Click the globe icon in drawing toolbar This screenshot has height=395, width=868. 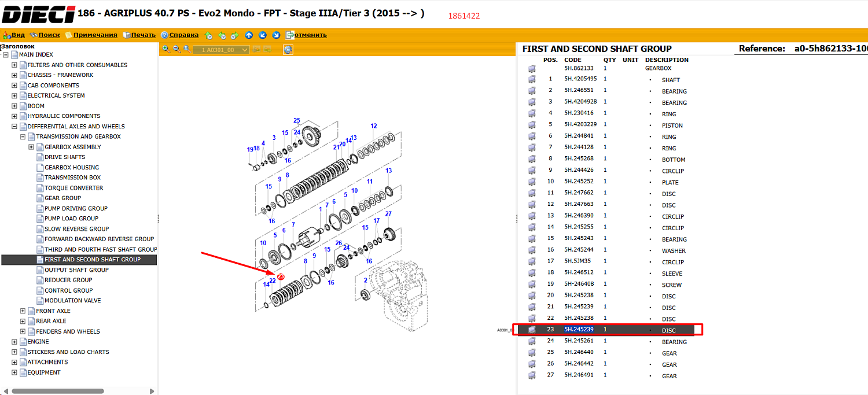288,50
